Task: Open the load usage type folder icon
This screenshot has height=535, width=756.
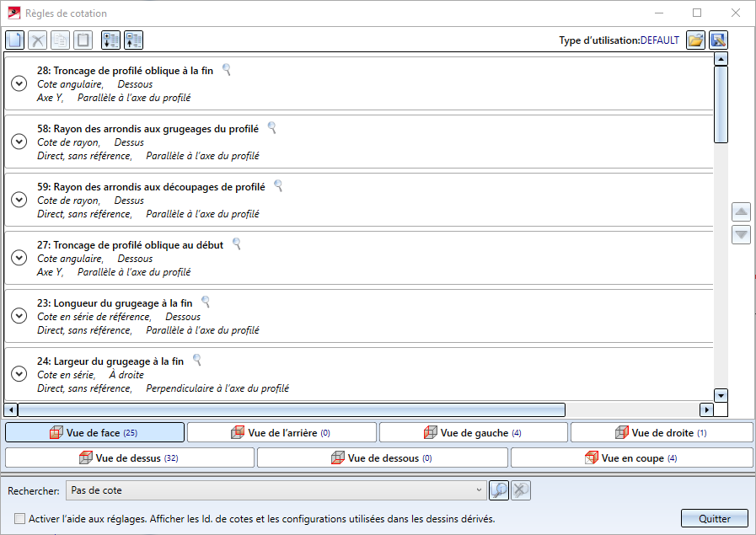Action: tap(695, 40)
